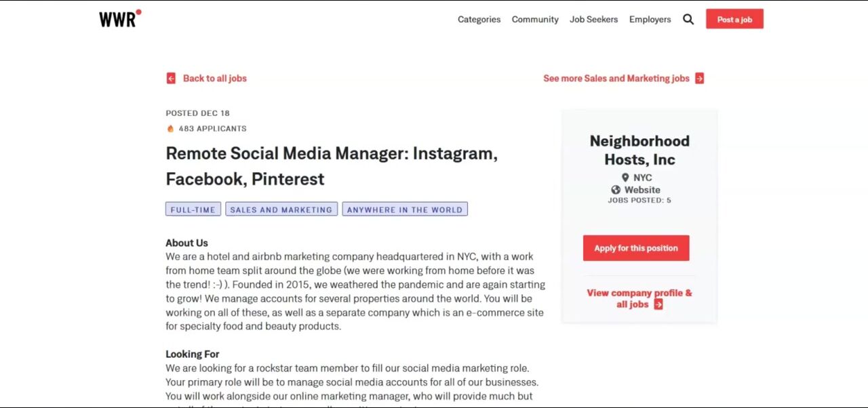Click the Neighborhood Hosts, Inc company name
Viewport: 868px width, 408px height.
pos(639,150)
